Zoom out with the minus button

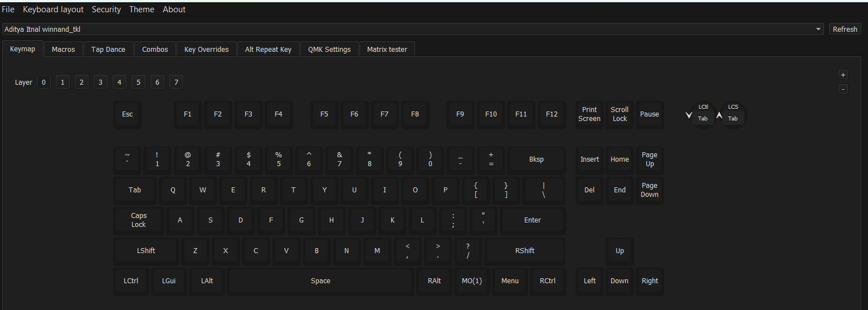pyautogui.click(x=843, y=89)
